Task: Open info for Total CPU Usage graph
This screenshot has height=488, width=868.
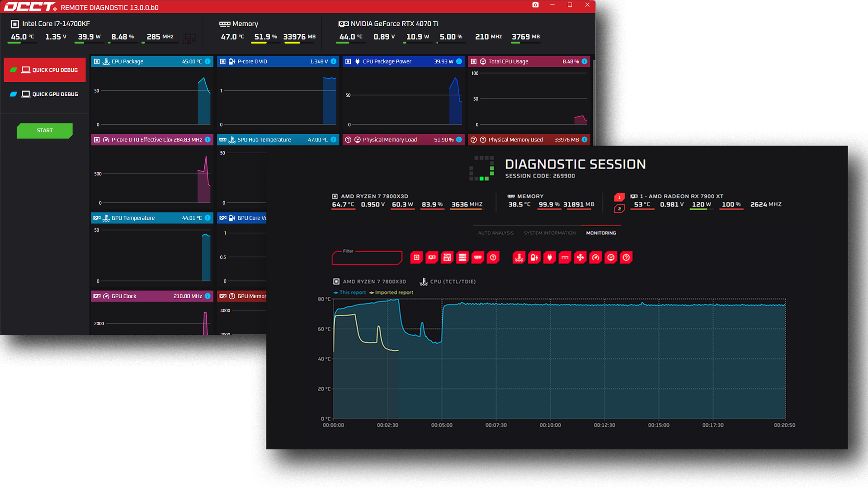Action: pyautogui.click(x=585, y=61)
